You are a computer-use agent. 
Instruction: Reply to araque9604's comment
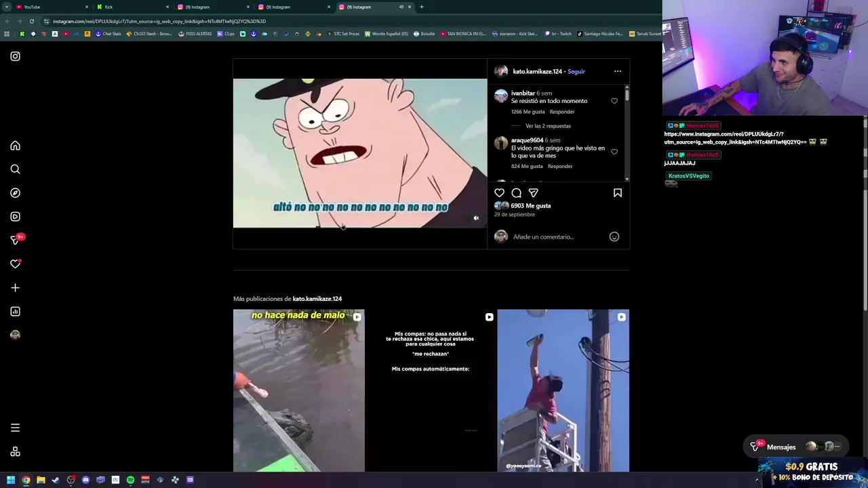coord(560,166)
